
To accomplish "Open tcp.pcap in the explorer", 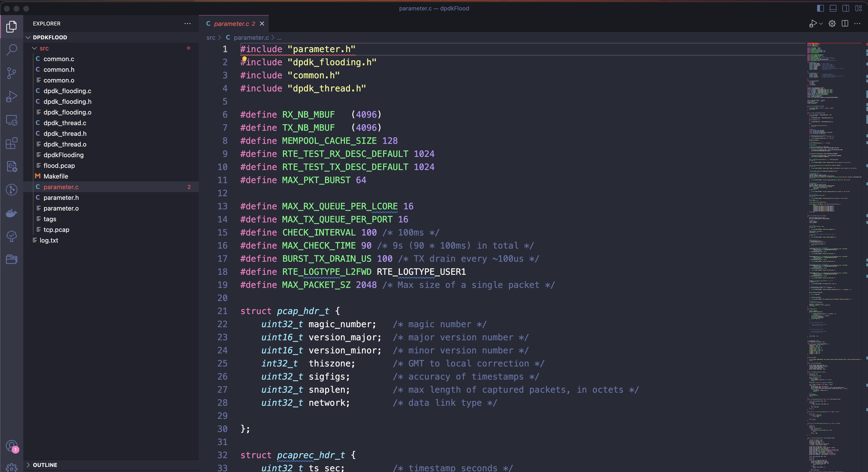I will point(111,230).
